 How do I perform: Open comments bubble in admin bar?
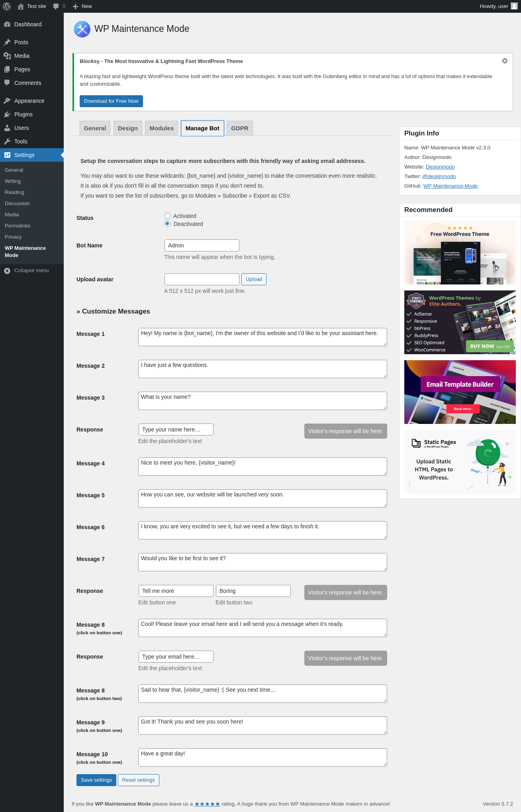pyautogui.click(x=56, y=6)
